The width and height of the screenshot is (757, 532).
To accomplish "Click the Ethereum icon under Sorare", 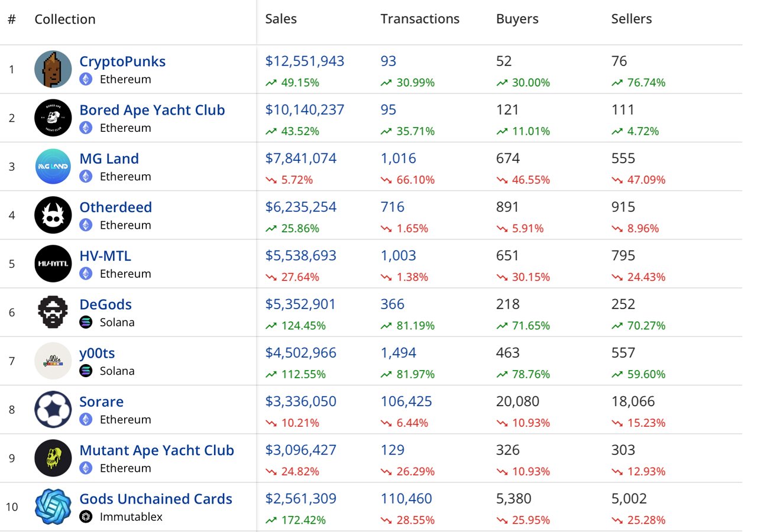I will point(86,419).
